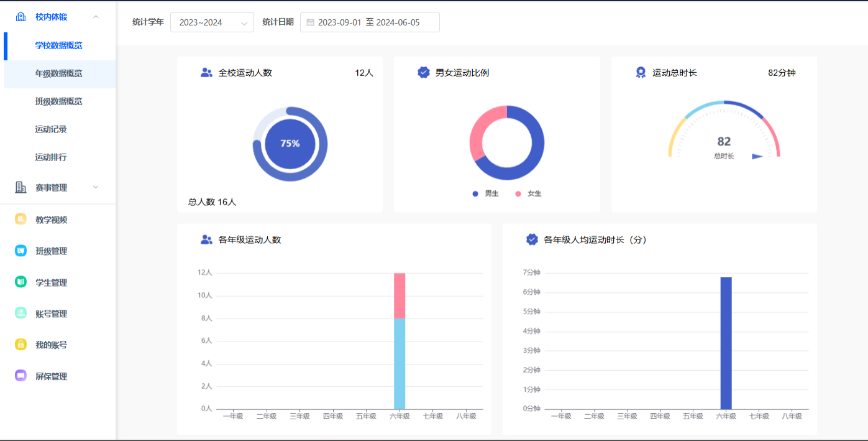Click the gauge pointer arrow in 运动总时长
The height and width of the screenshot is (441, 868).
click(x=757, y=157)
